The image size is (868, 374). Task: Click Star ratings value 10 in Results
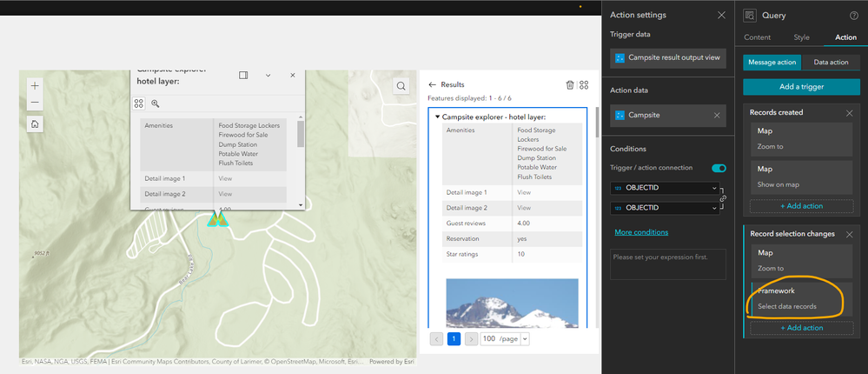(x=520, y=254)
